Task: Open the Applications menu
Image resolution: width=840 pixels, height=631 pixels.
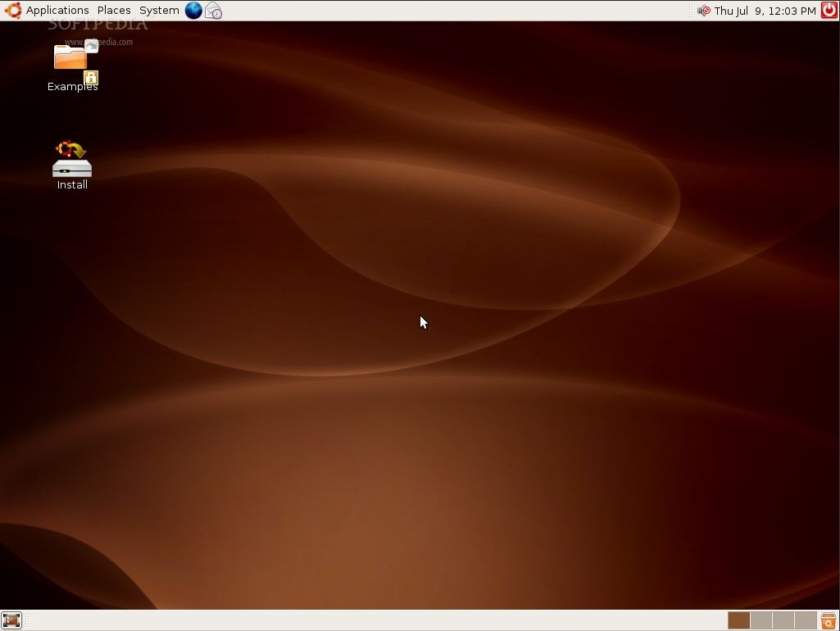Action: (x=57, y=11)
